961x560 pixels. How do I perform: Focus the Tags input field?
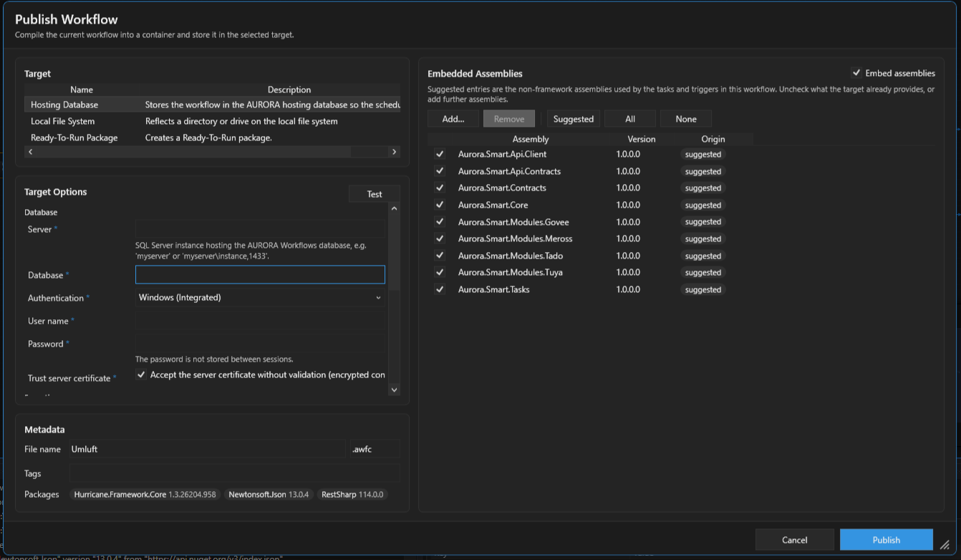235,473
